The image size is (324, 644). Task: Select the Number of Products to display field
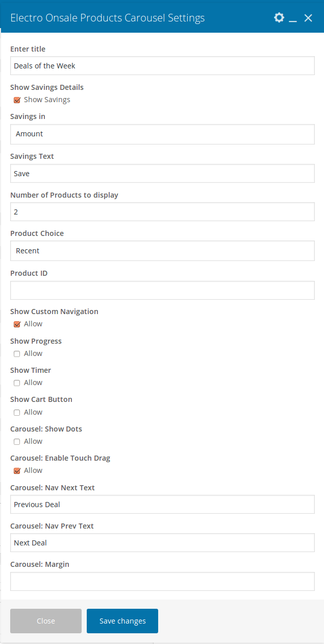[x=162, y=212]
